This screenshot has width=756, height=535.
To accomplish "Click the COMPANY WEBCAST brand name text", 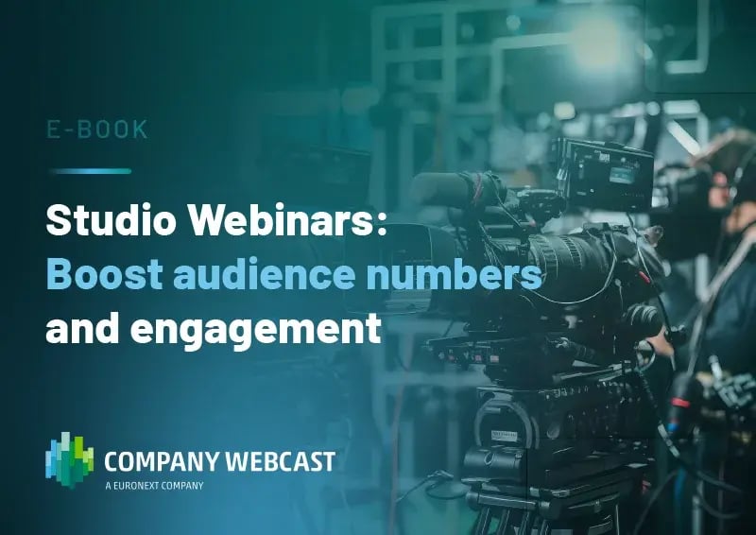I will [x=219, y=462].
